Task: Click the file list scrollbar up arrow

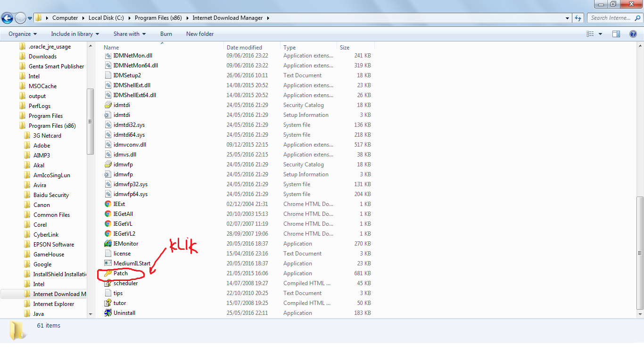Action: pyautogui.click(x=640, y=46)
